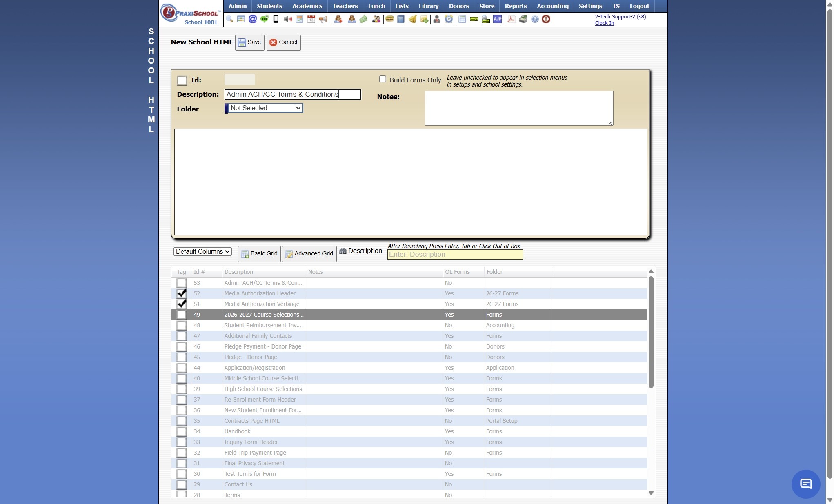Tag the Student Reimbursement row checkbox
Viewport: 834px width, 504px height.
[182, 325]
